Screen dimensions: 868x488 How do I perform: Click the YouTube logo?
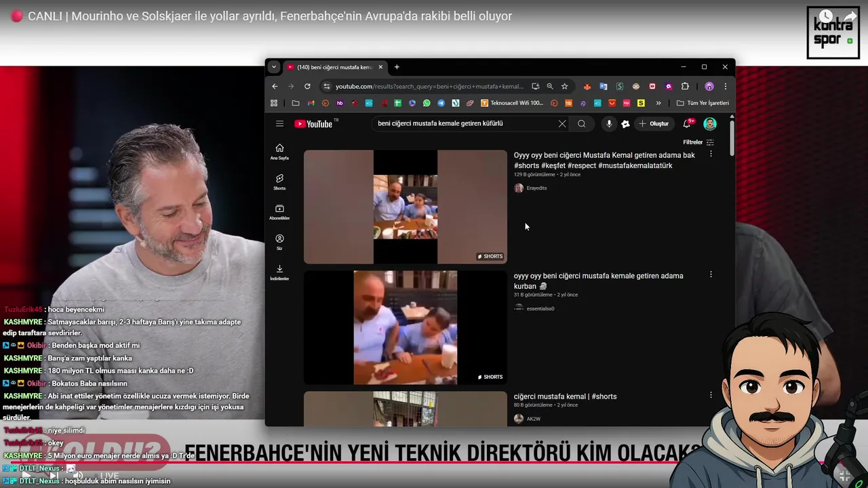313,123
